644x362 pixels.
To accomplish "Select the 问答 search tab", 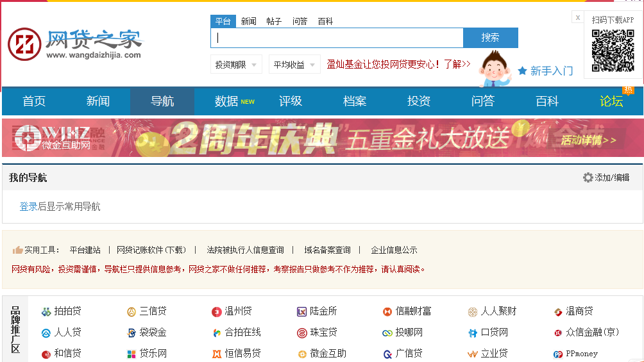I will [x=300, y=21].
